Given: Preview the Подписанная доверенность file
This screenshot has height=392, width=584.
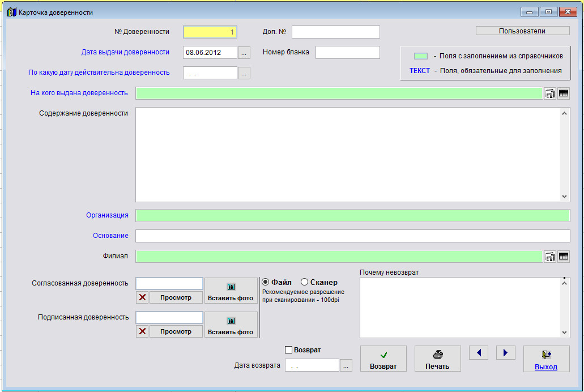Looking at the screenshot, I should point(176,331).
